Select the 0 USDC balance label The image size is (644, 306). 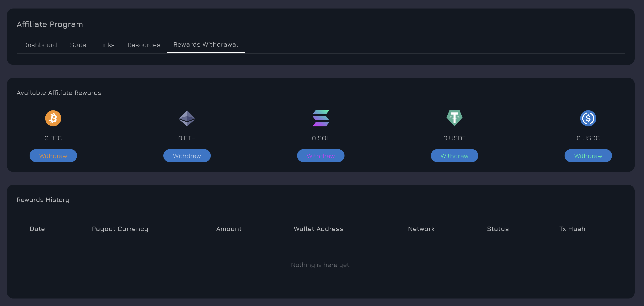[x=588, y=138]
